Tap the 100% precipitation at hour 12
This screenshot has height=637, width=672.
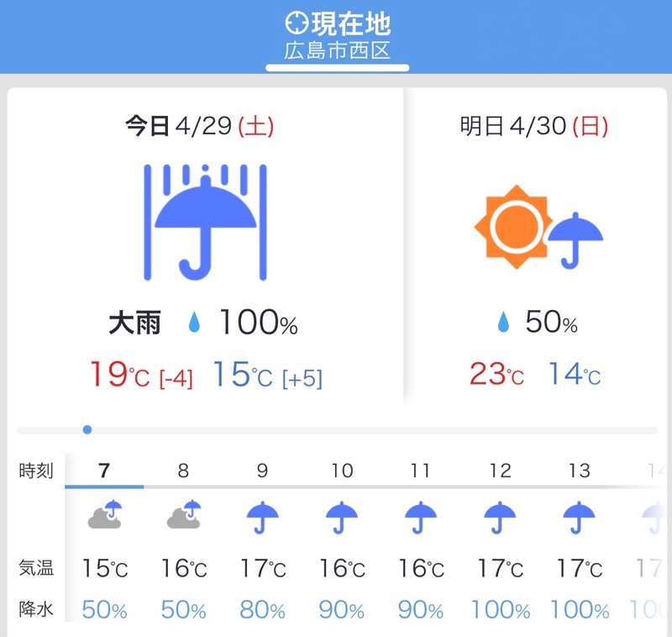[500, 609]
